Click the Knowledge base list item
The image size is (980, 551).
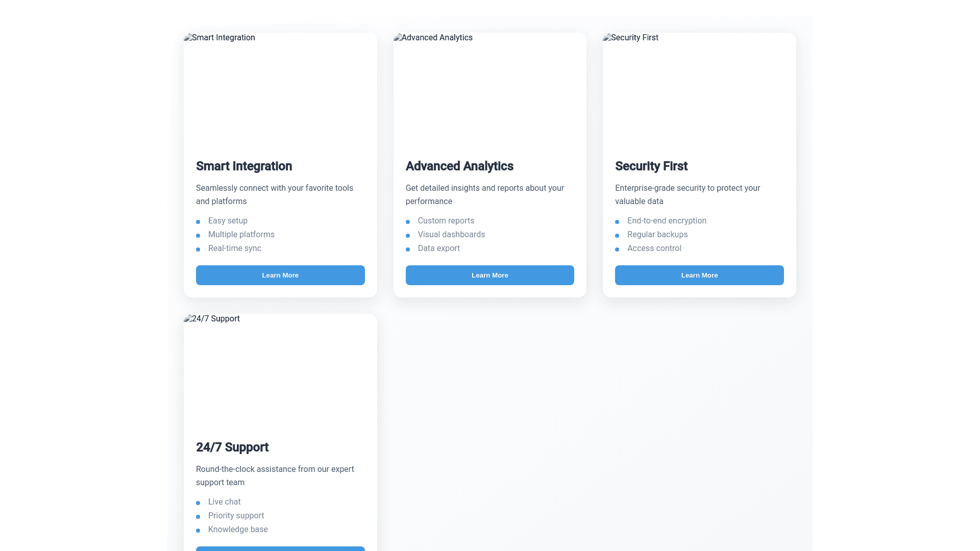pyautogui.click(x=238, y=530)
